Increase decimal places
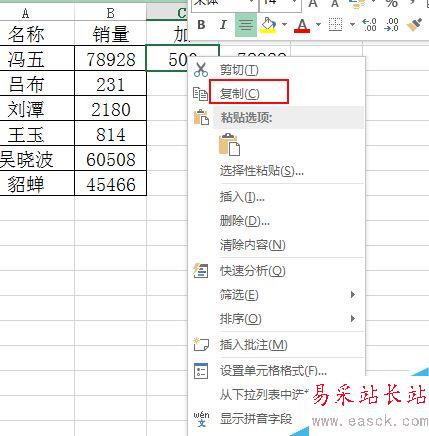 pos(369,25)
